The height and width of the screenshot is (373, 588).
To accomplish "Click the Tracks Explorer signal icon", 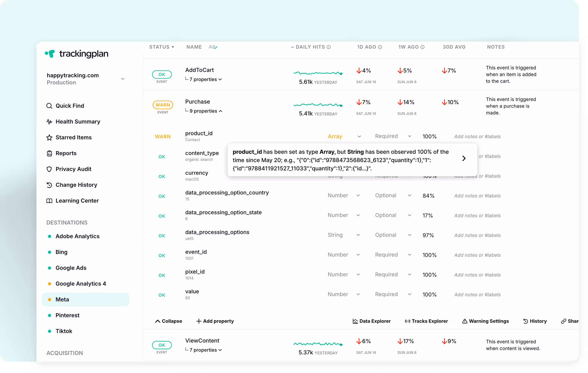I will coord(407,321).
